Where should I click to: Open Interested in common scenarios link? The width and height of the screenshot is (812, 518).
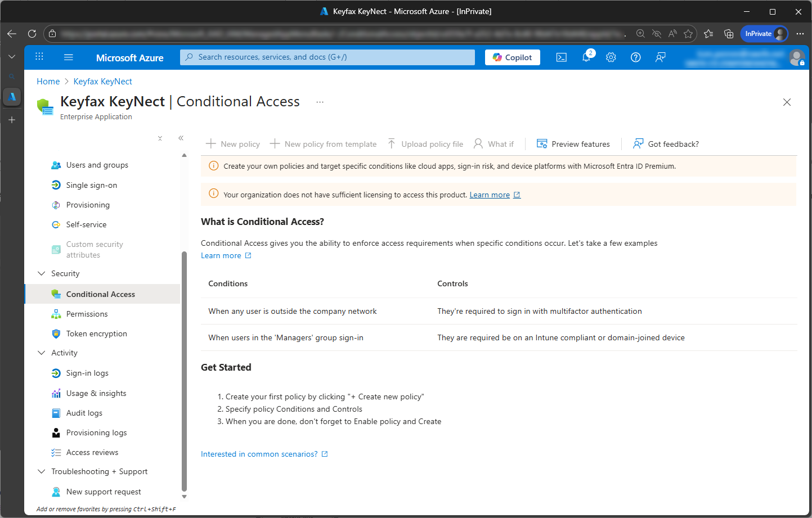point(259,454)
